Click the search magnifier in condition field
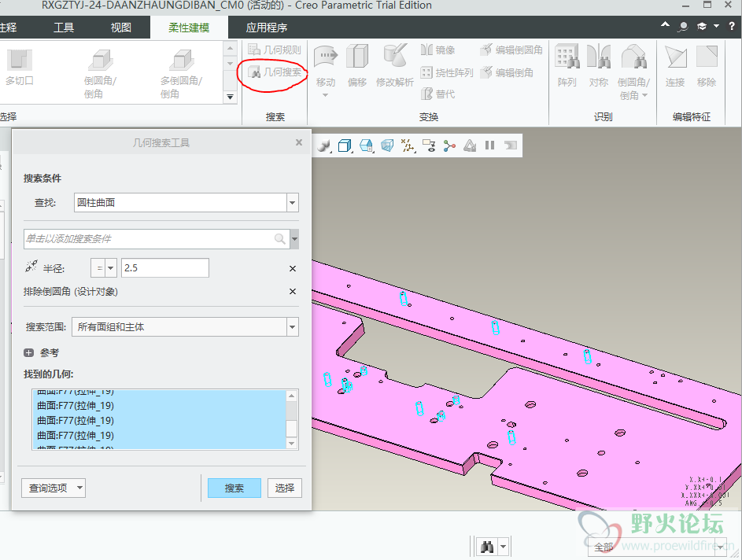 pos(280,239)
